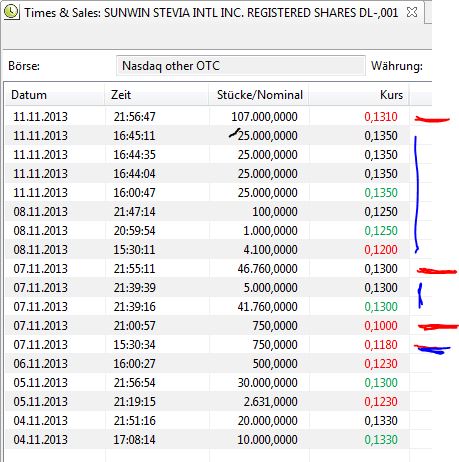This screenshot has width=459, height=462.
Task: Select the trade time 17:08:14
Action: point(134,440)
